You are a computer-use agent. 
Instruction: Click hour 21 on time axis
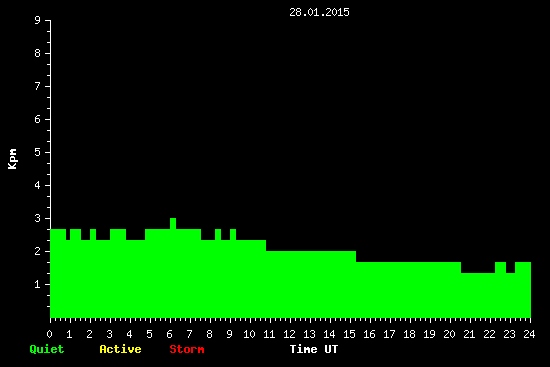tap(469, 334)
